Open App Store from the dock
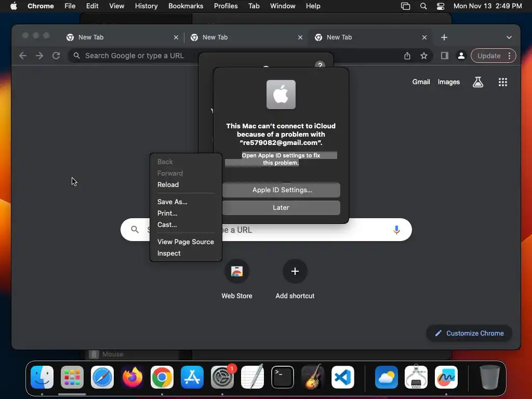This screenshot has width=532, height=399. (192, 377)
